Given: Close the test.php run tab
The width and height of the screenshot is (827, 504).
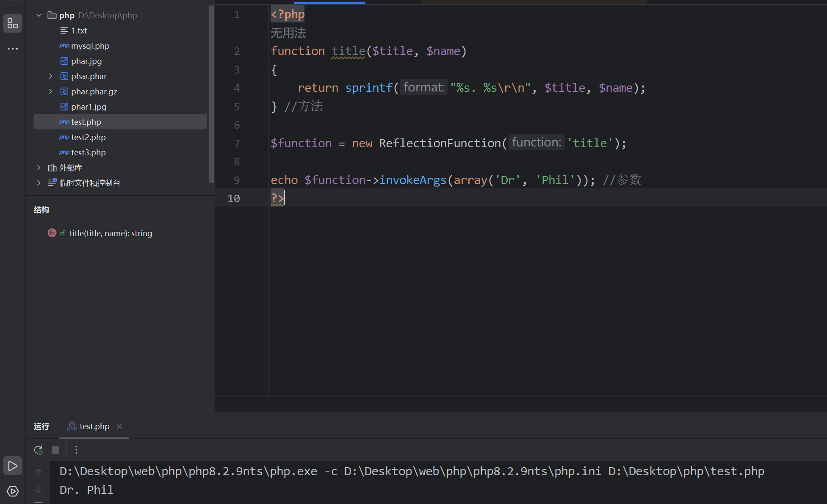Looking at the screenshot, I should 119,427.
